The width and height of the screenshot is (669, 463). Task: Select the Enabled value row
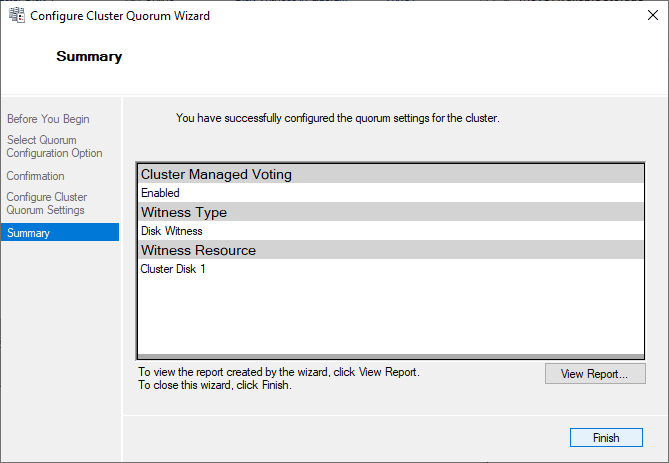click(x=160, y=193)
